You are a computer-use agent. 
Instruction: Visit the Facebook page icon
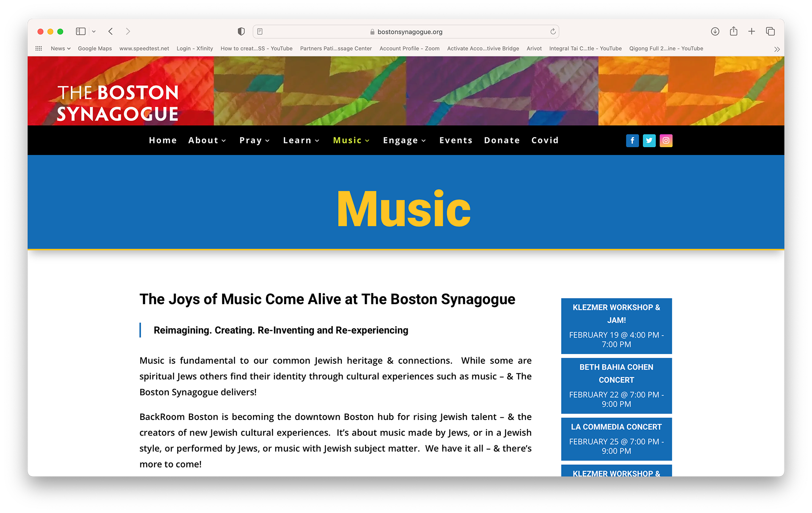(x=632, y=140)
